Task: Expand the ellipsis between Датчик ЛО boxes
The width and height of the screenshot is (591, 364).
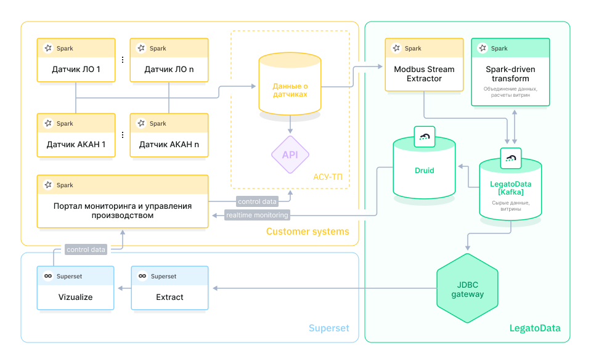Action: [122, 59]
